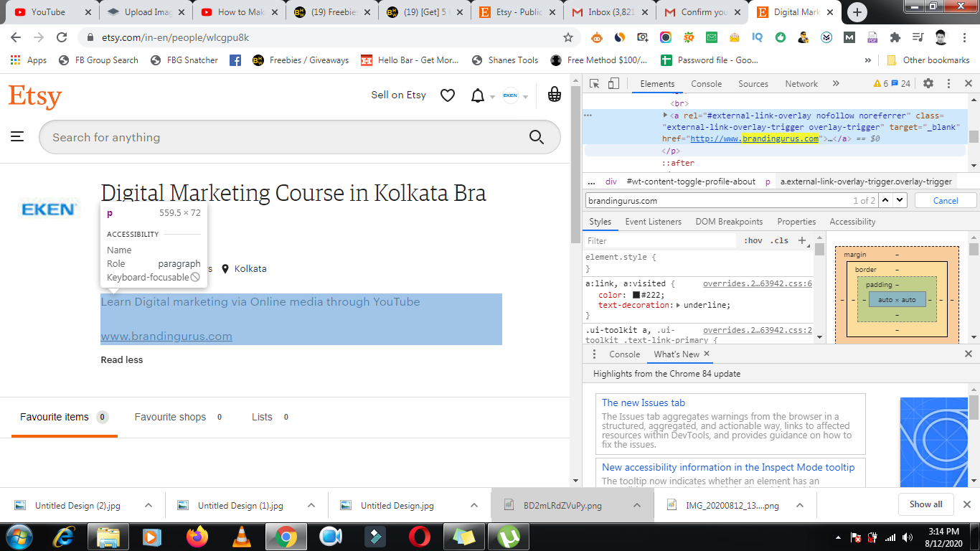Toggle the DevTools device toolbar icon

tap(613, 84)
